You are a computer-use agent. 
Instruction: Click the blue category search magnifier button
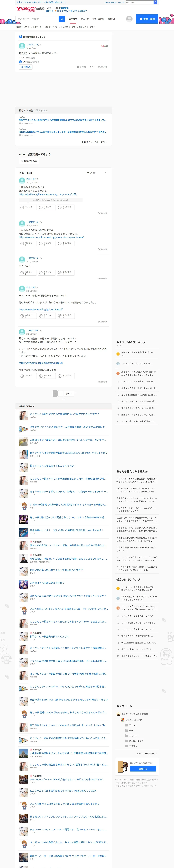pyautogui.click(x=61, y=19)
